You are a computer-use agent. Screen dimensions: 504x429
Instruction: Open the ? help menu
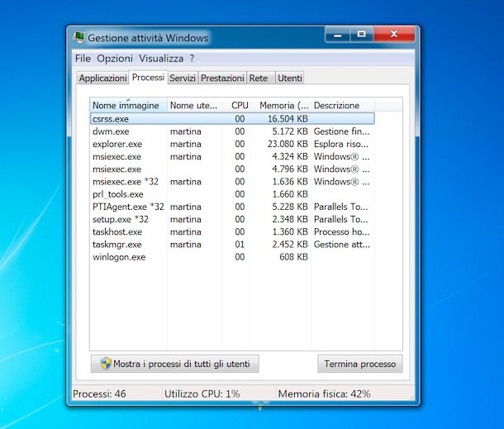tap(192, 59)
